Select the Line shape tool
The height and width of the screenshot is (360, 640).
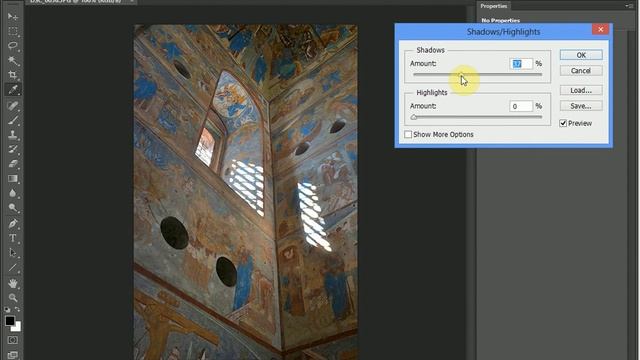(13, 268)
